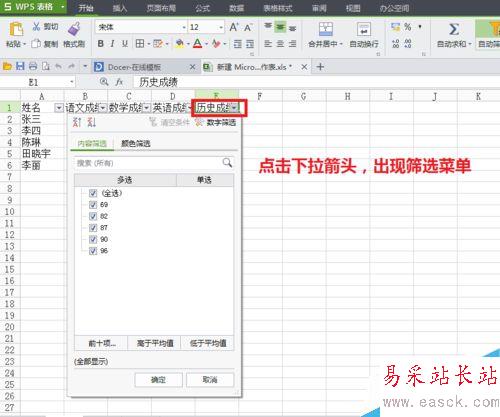Click the Wrap Text icon
The height and width of the screenshot is (417, 500).
point(364,29)
